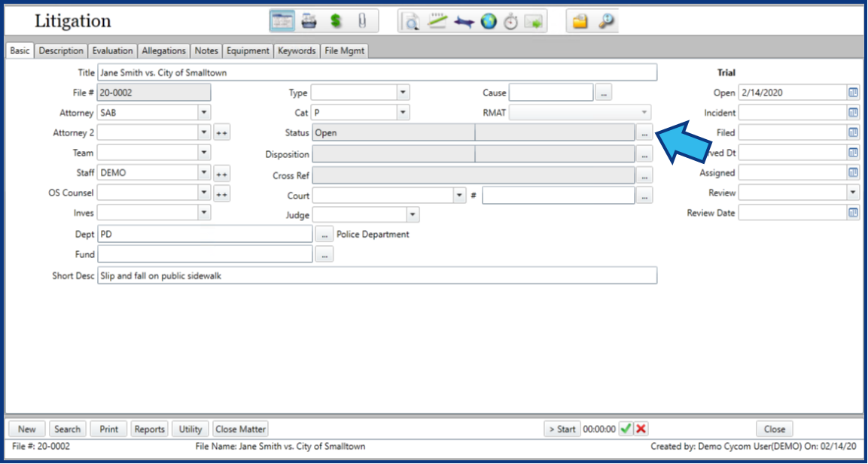Open the document search magnifier icon
868x464 pixels.
[x=412, y=22]
